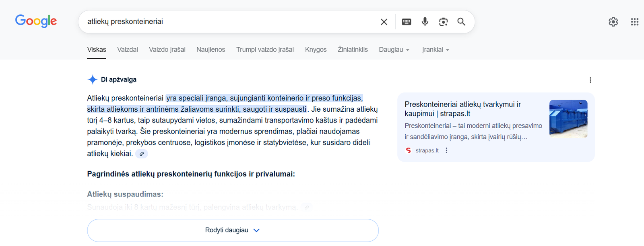Open Google settings gear
The width and height of the screenshot is (644, 246).
pos(613,22)
